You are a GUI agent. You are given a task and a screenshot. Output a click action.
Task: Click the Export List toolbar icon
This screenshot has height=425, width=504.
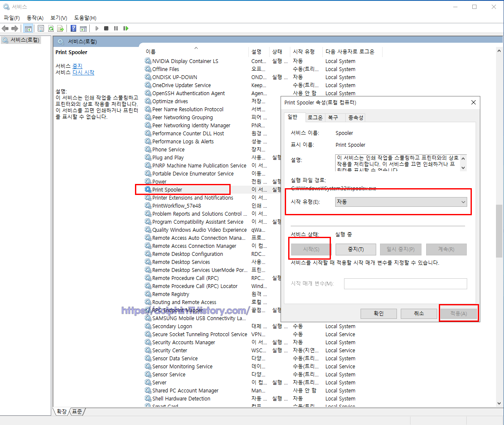click(x=61, y=29)
